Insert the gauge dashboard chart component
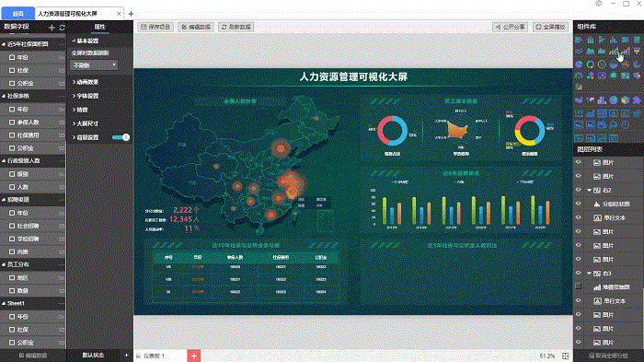This screenshot has height=362, width=644. pos(579,76)
